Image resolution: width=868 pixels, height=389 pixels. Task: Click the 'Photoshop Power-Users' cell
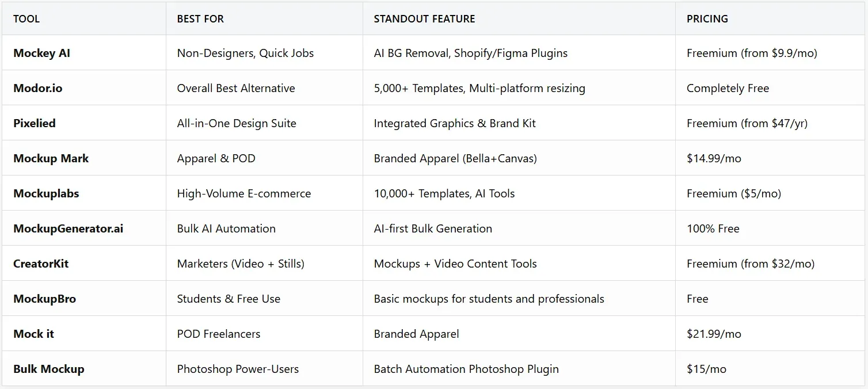(x=238, y=369)
